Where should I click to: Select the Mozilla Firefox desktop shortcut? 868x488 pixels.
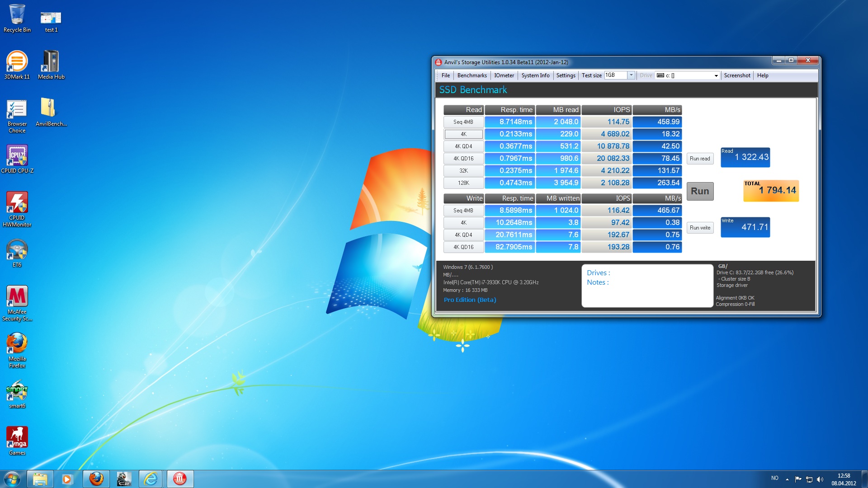pos(17,351)
